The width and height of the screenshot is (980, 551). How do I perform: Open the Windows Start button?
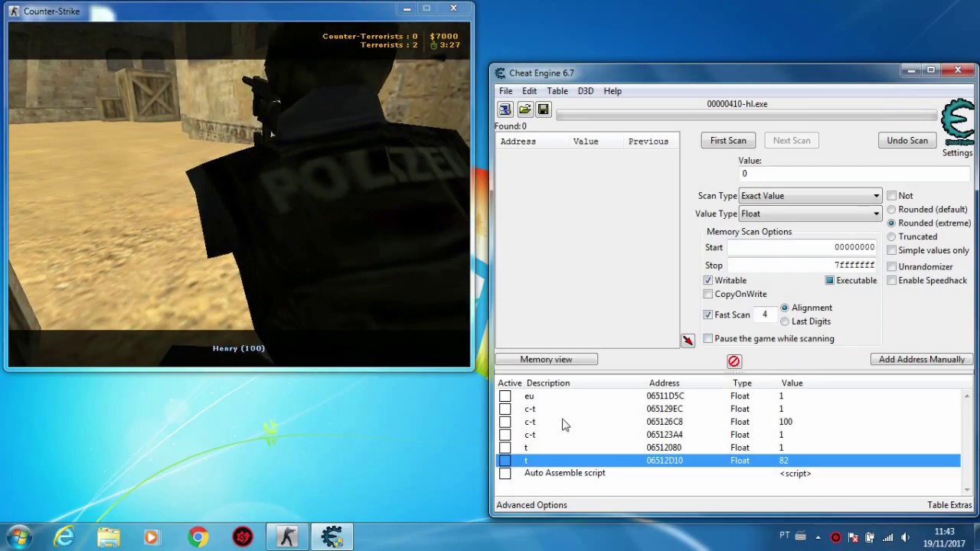(x=18, y=537)
